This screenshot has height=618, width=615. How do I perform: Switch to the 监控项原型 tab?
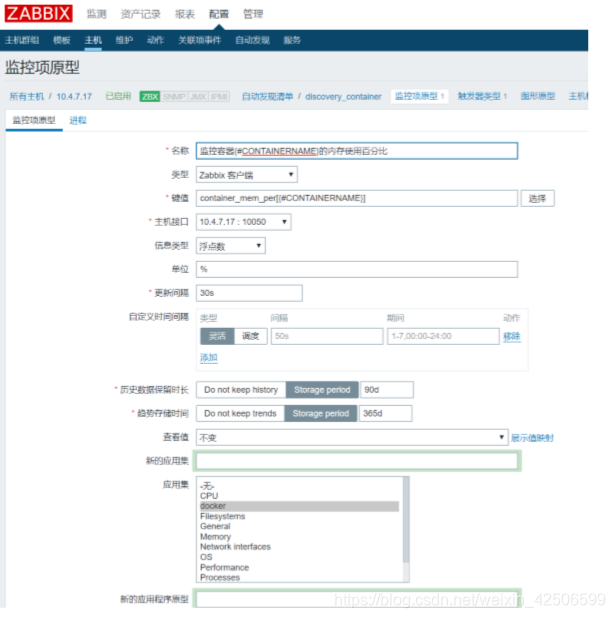point(34,120)
